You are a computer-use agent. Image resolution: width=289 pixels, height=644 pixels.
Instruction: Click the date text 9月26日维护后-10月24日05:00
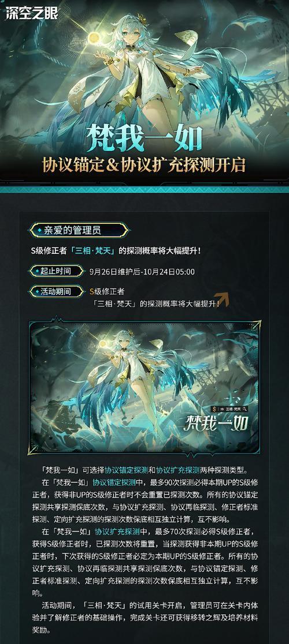coord(142,271)
